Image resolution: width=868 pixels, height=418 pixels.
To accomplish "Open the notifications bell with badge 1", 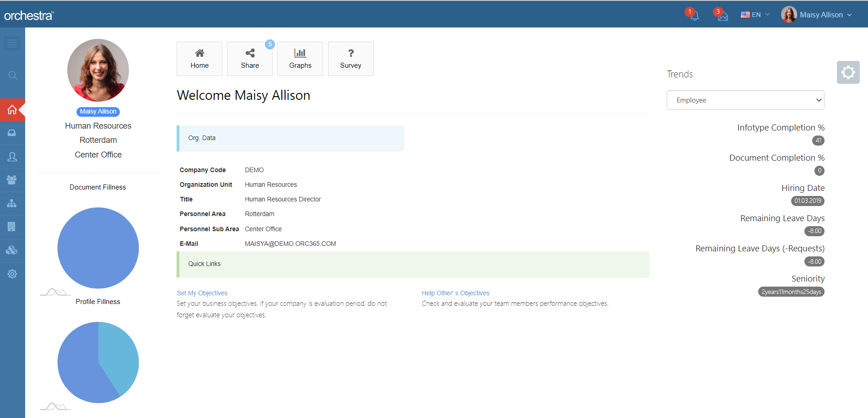I will click(x=695, y=15).
